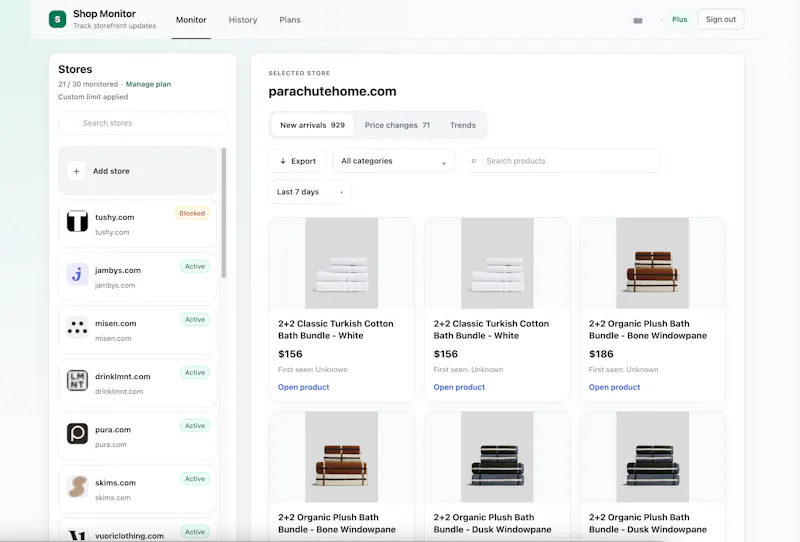
Task: Click the drinklmnt.com LMNT logo icon
Action: [x=77, y=381]
